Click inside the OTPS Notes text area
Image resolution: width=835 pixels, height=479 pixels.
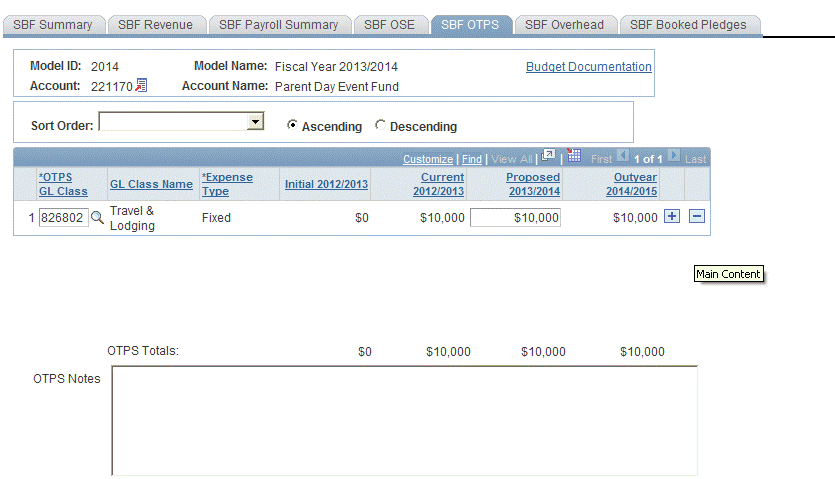[x=404, y=420]
